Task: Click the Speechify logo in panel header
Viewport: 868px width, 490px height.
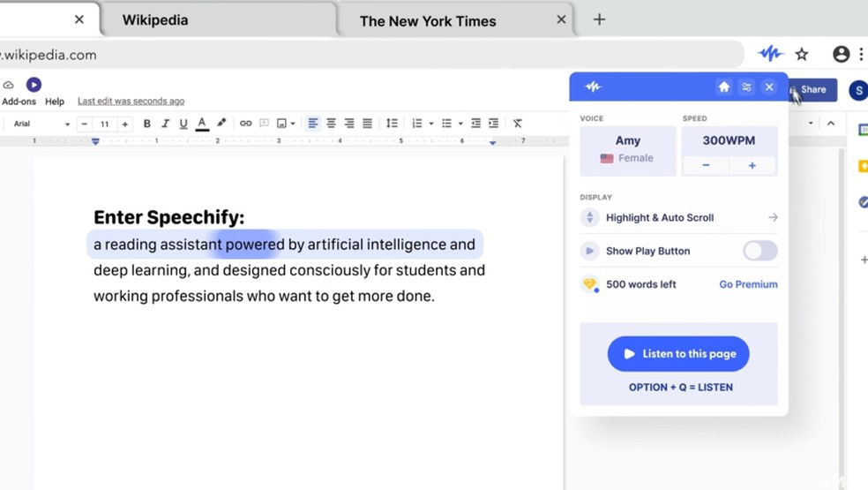Action: point(593,87)
